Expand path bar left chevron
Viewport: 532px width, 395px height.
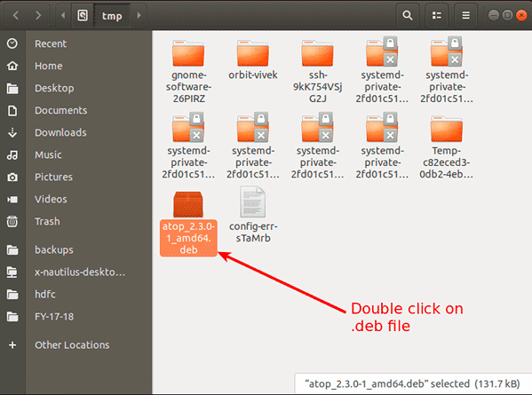[63, 15]
